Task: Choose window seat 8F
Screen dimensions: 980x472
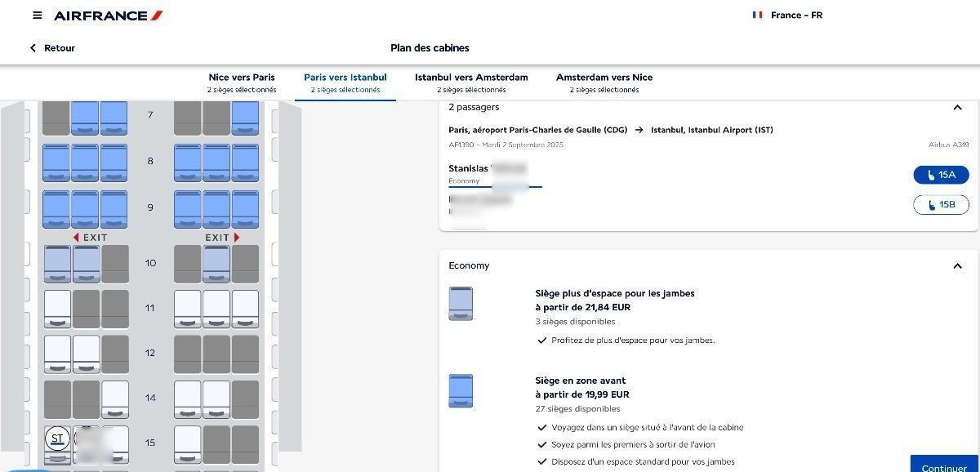Action: tap(245, 163)
